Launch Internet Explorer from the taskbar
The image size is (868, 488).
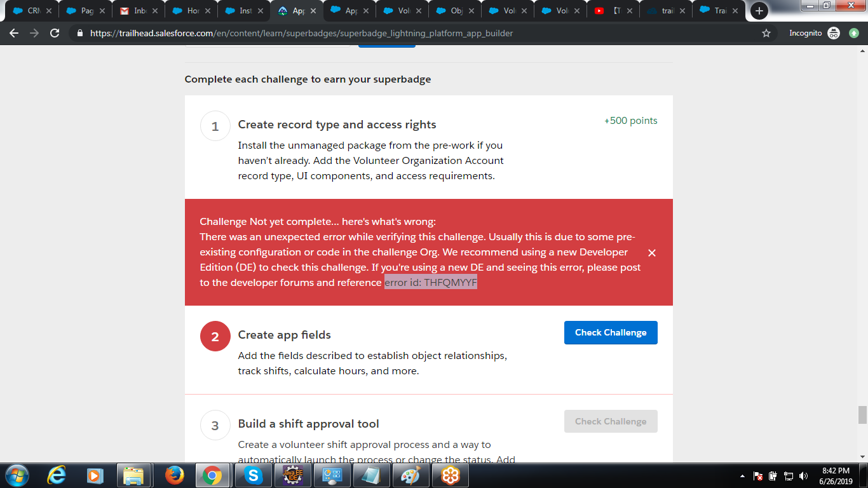pos(57,475)
